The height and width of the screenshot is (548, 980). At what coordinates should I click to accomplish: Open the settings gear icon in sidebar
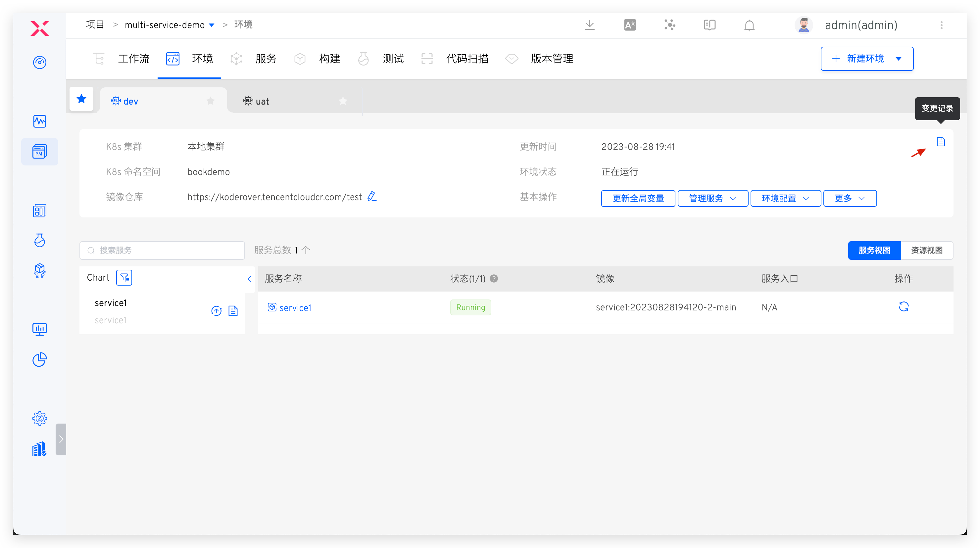point(40,418)
